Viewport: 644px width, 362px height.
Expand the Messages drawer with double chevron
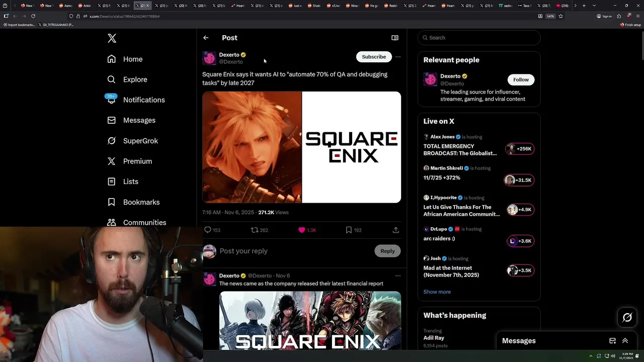[625, 341]
